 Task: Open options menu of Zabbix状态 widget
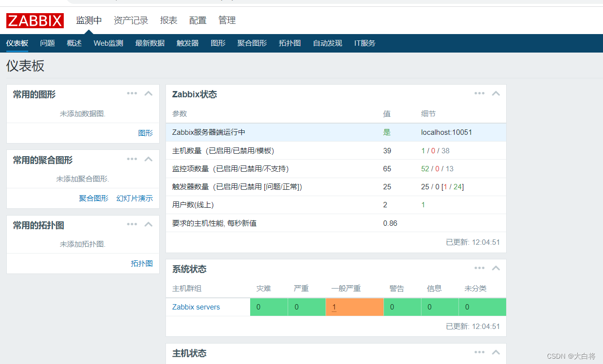[x=479, y=93]
